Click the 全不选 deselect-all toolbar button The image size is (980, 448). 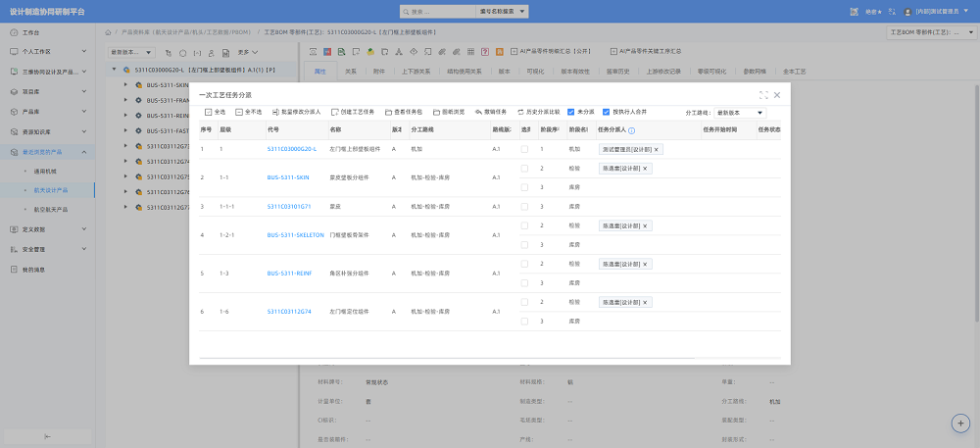point(248,113)
